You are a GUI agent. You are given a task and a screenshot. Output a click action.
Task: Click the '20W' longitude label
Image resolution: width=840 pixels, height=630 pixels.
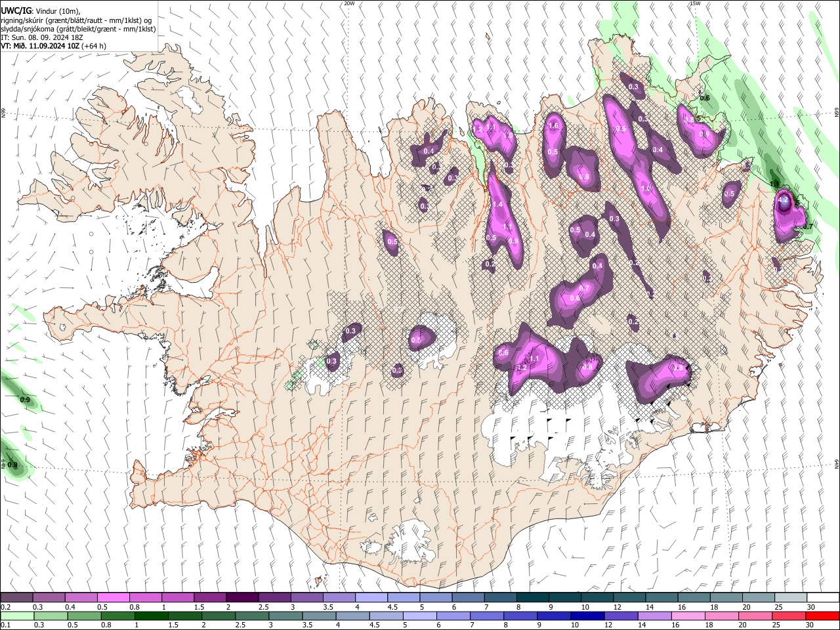tap(349, 3)
